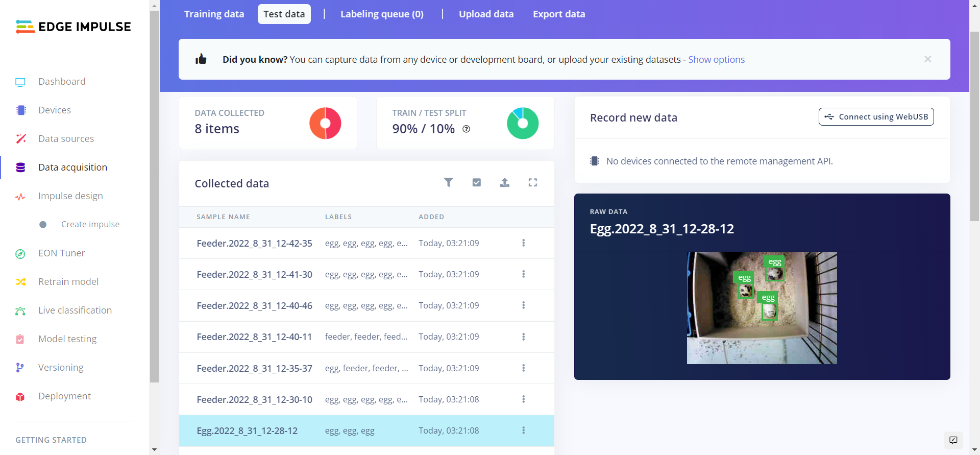Expand the Collected data panel to fullscreen
Image resolution: width=980 pixels, height=455 pixels.
(532, 182)
